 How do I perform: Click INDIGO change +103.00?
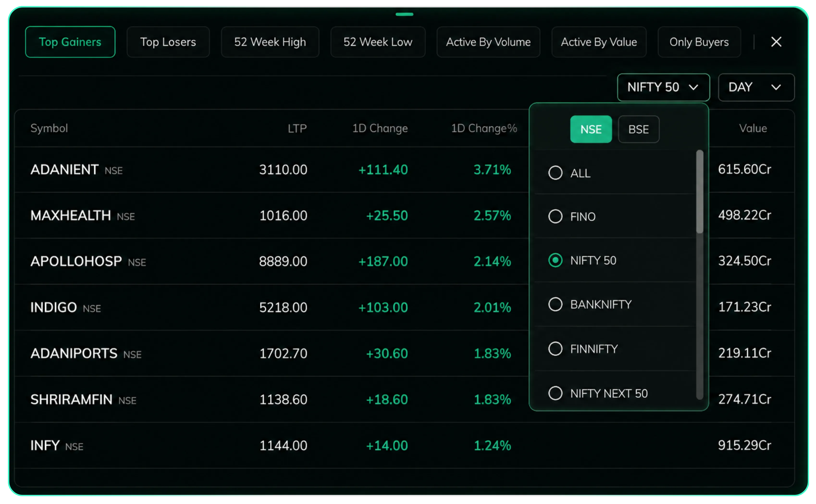(x=383, y=307)
